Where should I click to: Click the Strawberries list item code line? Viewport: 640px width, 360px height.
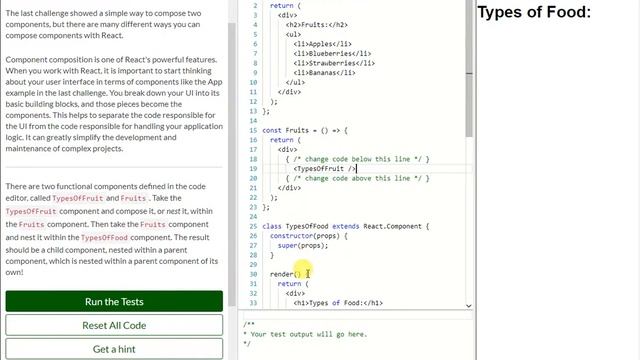[x=334, y=63]
